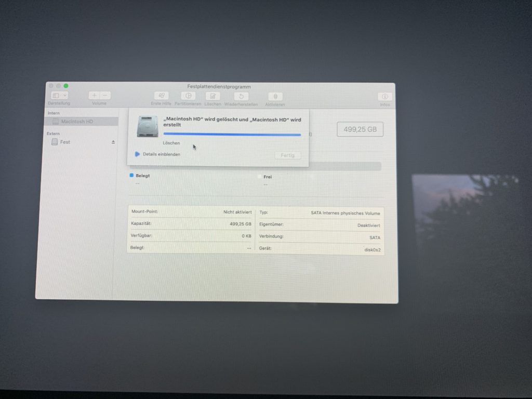Click the green zoom window button

click(x=66, y=86)
